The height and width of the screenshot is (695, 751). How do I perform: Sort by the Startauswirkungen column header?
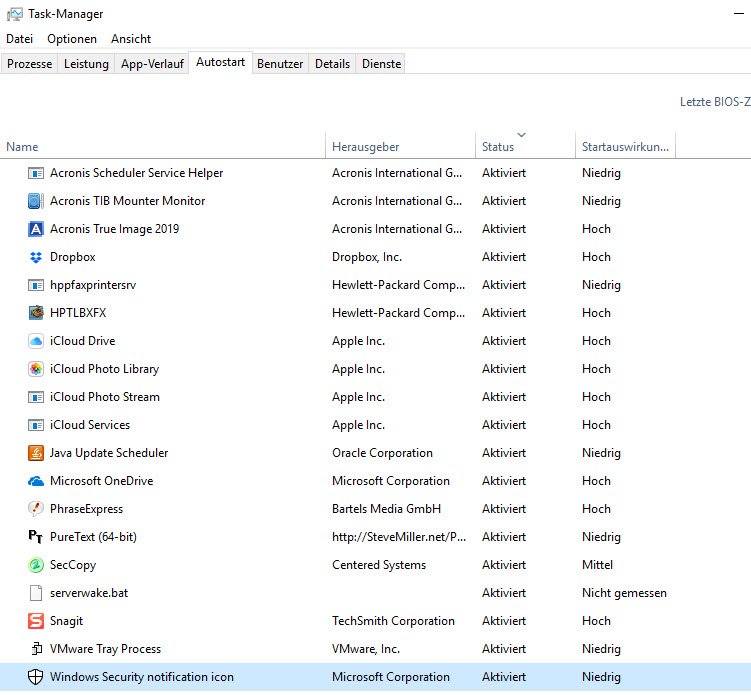point(625,147)
